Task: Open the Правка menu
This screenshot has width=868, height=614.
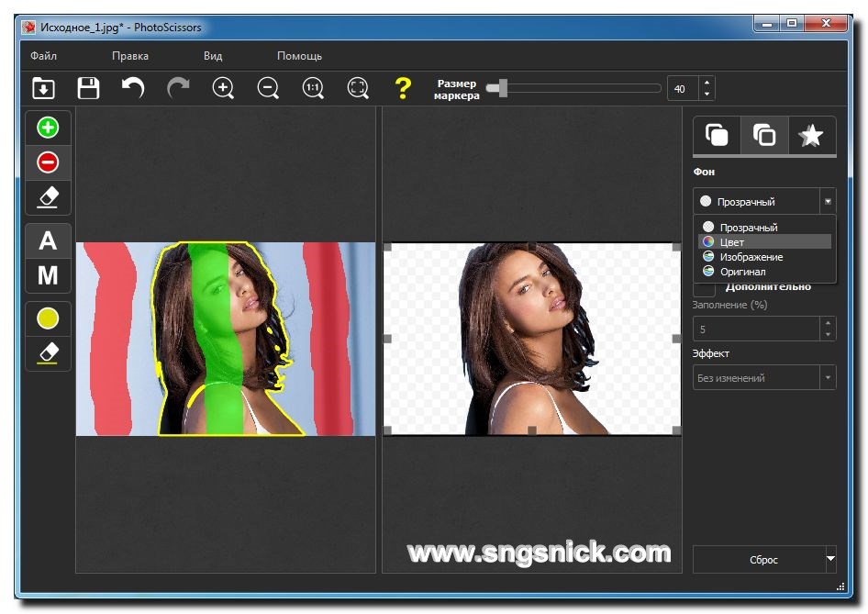Action: pos(130,56)
